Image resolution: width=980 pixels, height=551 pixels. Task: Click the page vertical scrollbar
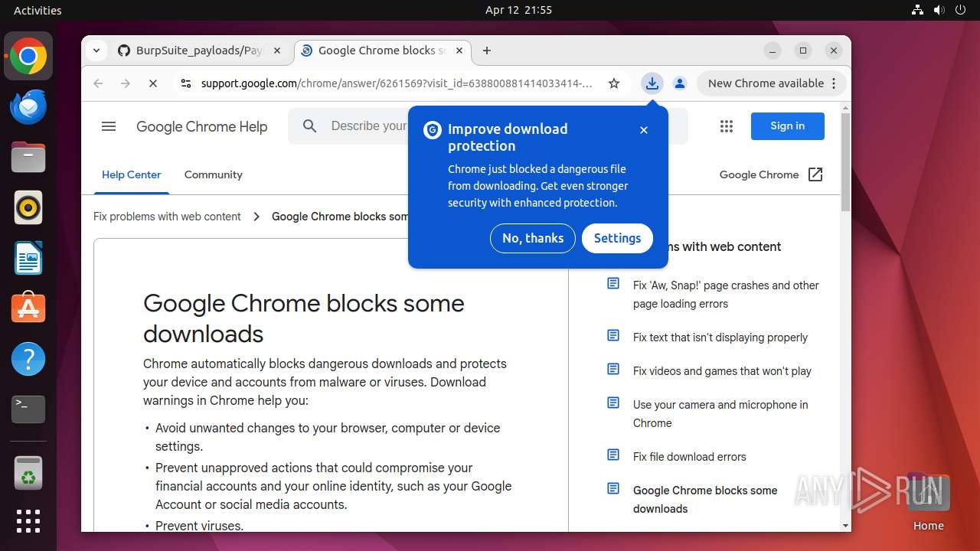pos(845,161)
